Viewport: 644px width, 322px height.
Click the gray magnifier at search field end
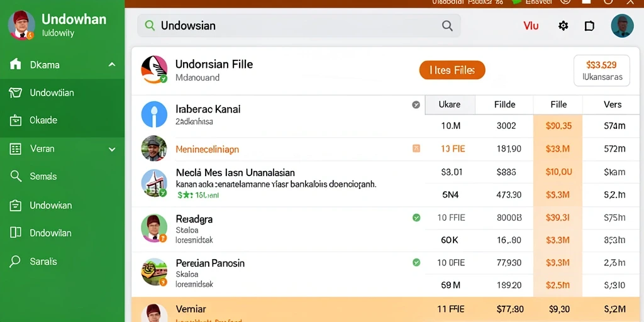click(447, 26)
